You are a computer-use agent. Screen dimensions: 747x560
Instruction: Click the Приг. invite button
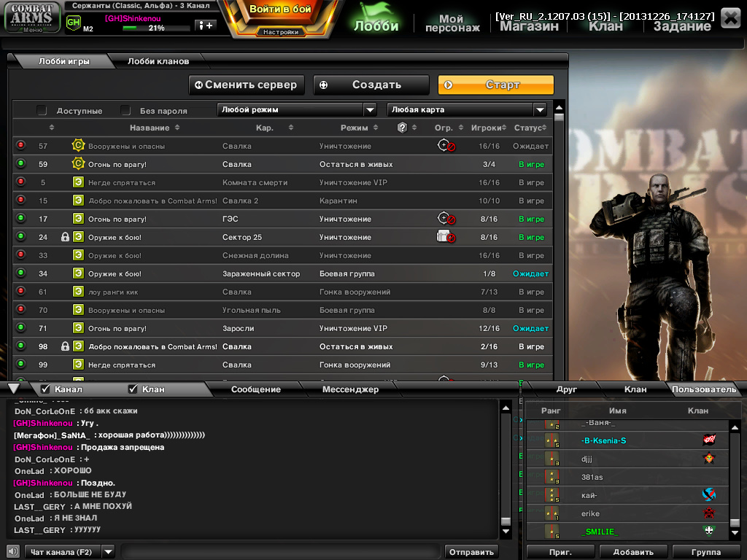coord(560,552)
